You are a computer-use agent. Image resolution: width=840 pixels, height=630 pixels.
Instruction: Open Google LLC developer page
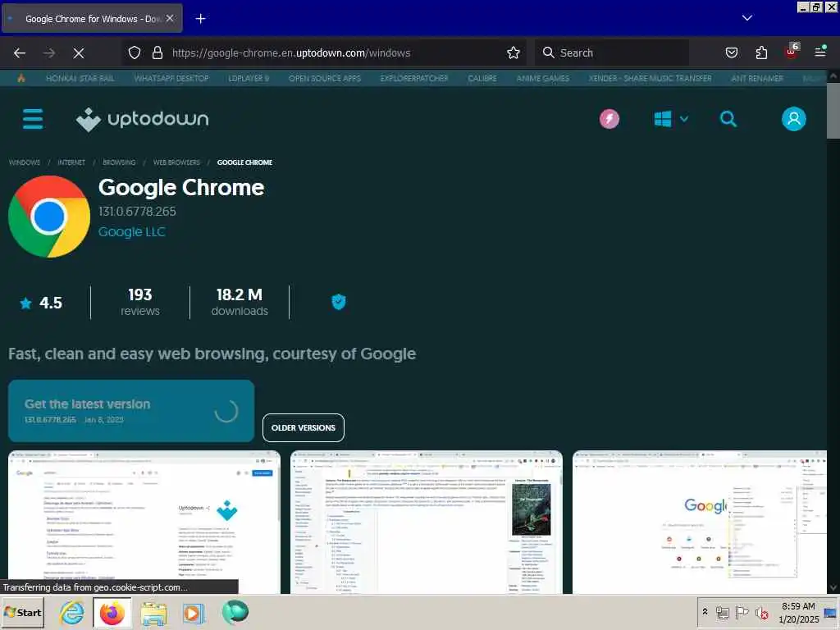132,232
